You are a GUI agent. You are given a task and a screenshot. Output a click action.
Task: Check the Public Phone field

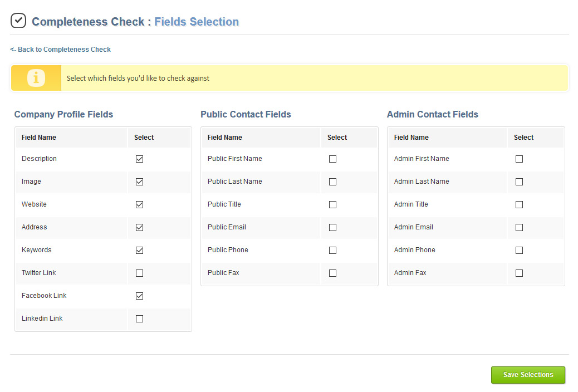coord(332,250)
